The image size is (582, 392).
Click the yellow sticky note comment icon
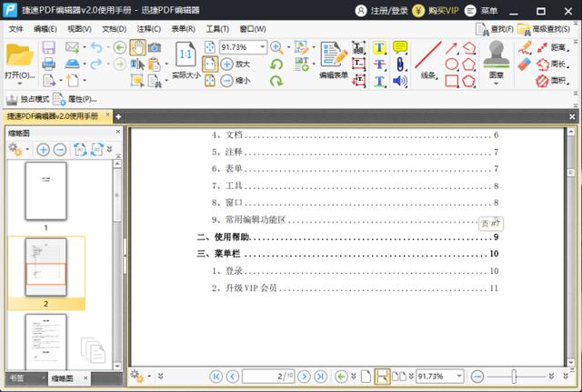coord(399,47)
